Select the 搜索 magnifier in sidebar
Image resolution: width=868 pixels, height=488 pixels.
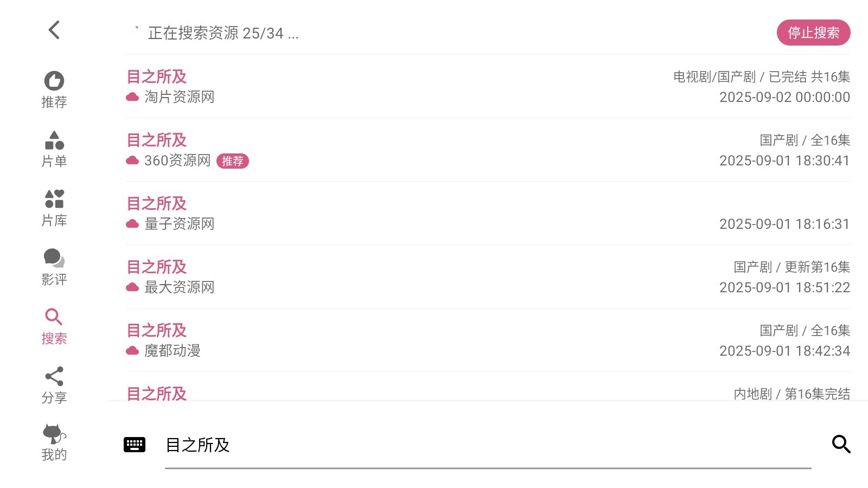[54, 326]
